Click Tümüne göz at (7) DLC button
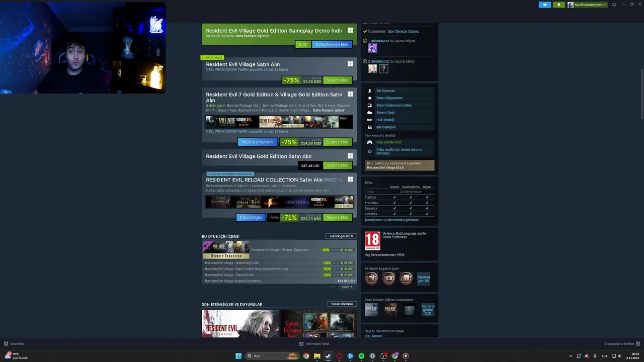644x362 pixels. [x=341, y=236]
